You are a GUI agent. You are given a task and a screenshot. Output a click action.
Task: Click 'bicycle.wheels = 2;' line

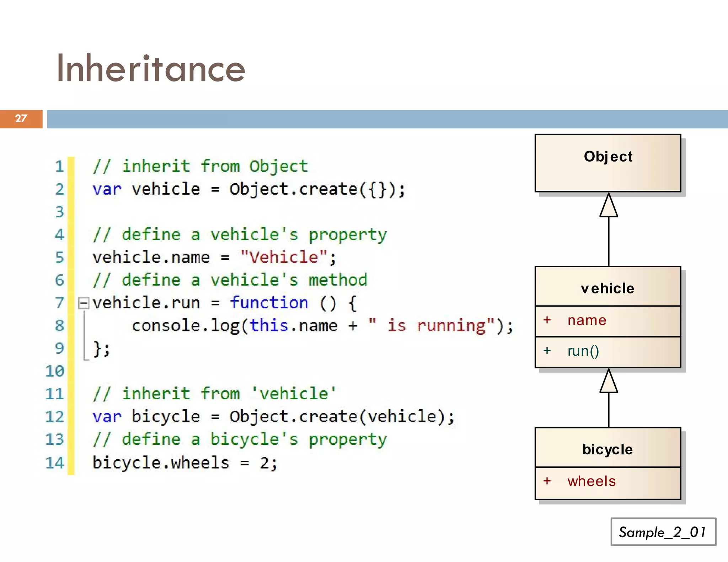point(185,463)
